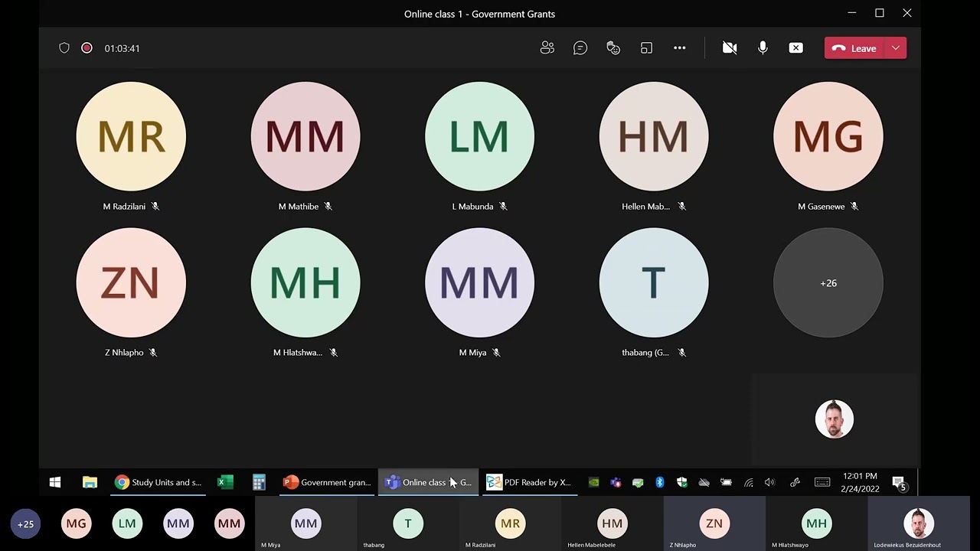Select the meeting timer 01:03:41
980x551 pixels.
tap(122, 48)
